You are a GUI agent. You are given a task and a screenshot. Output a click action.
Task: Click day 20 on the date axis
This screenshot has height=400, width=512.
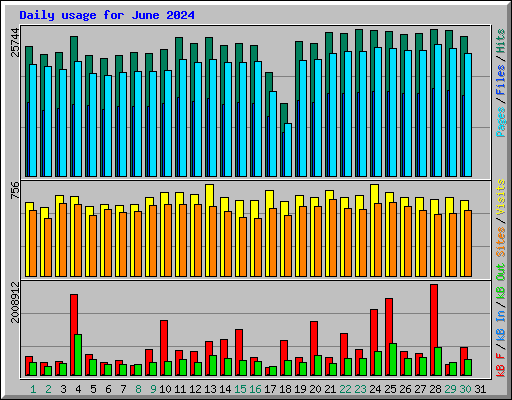click(315, 389)
